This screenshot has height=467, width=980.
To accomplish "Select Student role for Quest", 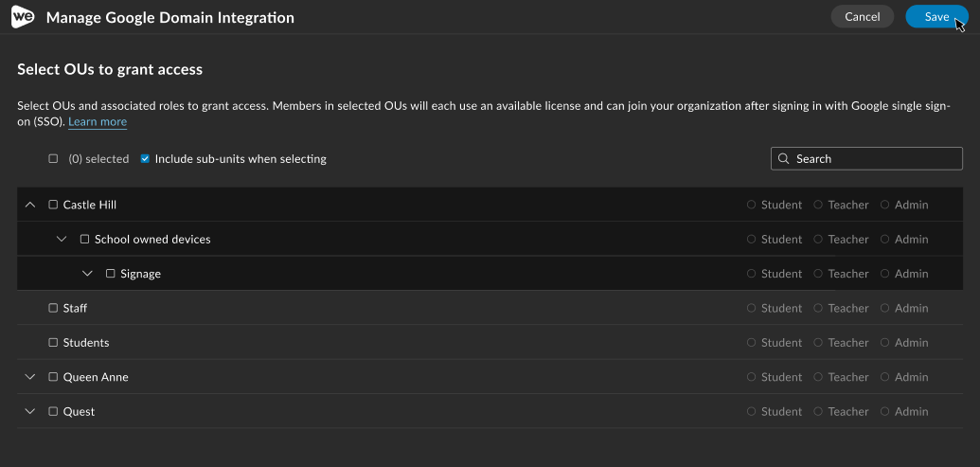I will (751, 411).
